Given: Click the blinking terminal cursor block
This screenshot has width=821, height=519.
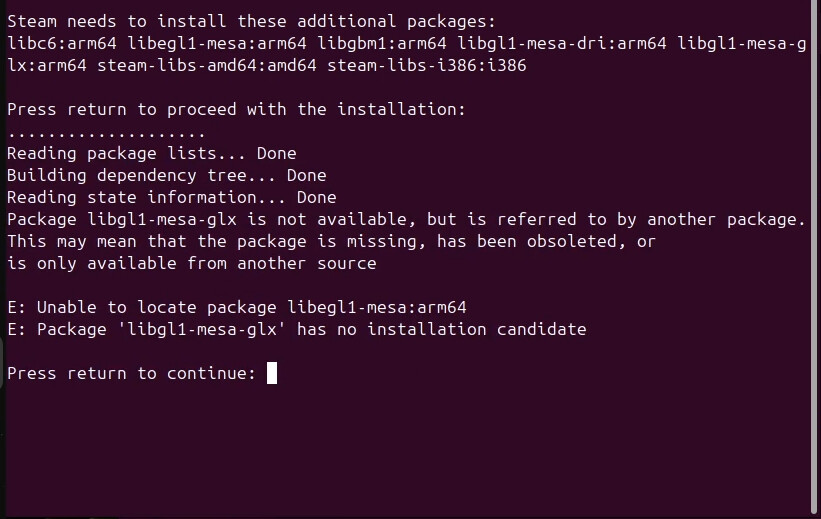Looking at the screenshot, I should click(x=272, y=373).
